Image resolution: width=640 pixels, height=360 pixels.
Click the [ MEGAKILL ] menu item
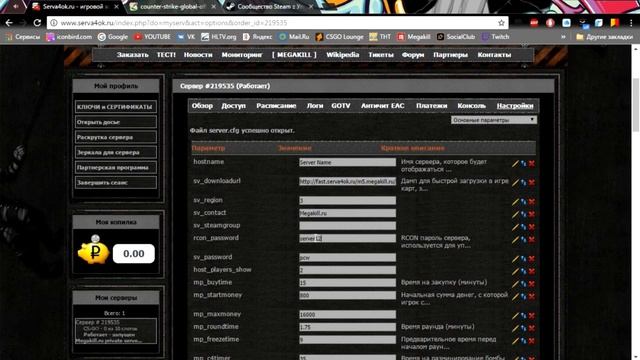pos(294,55)
